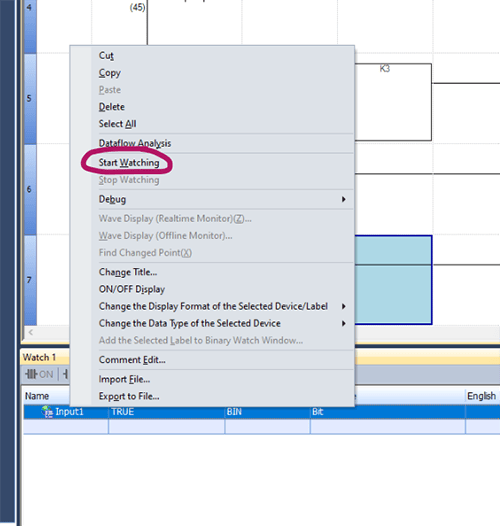Viewport: 500px width, 526px height.
Task: Select Cut in the context menu
Action: [x=106, y=55]
